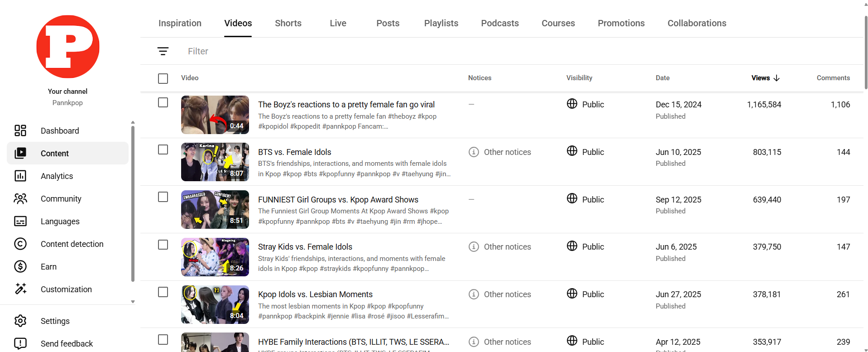The width and height of the screenshot is (868, 352).
Task: Open The Boyz's reactions video title
Action: point(346,105)
